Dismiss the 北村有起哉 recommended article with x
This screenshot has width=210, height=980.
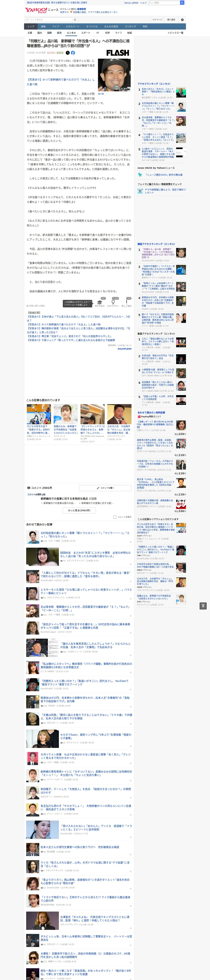[x=131, y=542]
